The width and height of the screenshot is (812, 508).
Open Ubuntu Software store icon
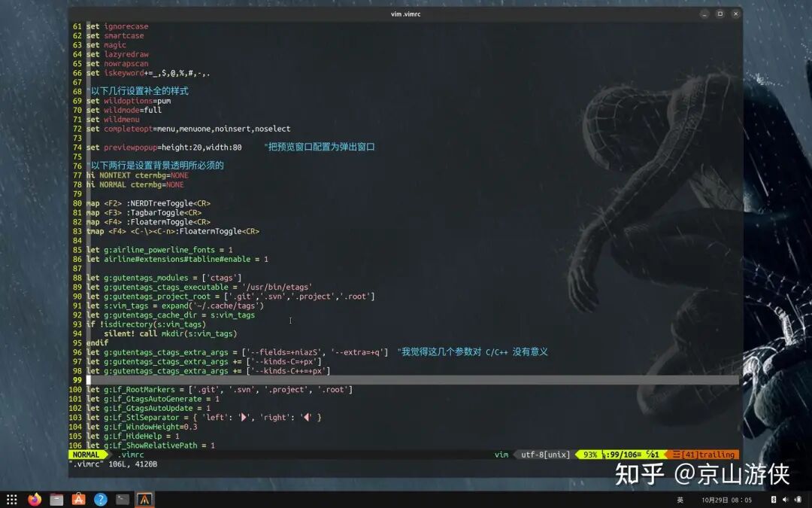click(78, 500)
